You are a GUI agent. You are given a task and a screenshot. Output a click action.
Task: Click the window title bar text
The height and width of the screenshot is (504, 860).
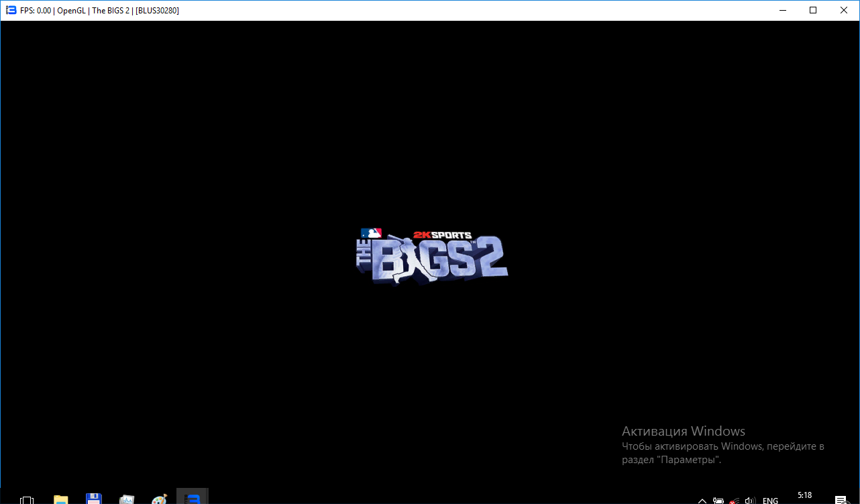click(x=101, y=10)
